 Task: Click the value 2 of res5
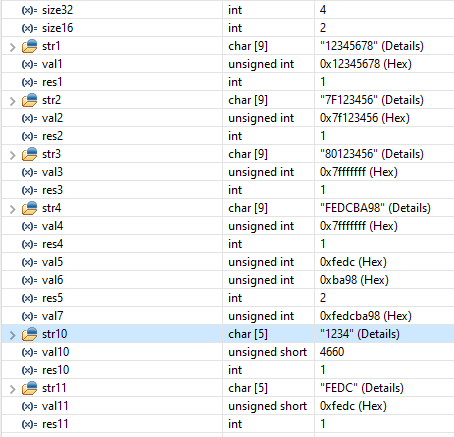tap(323, 298)
